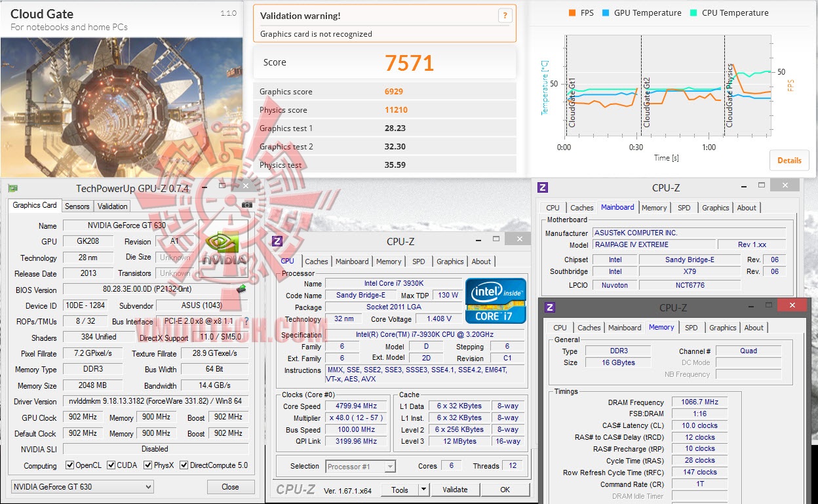Screen dimensions: 818x504
Task: Switch to the Validation tab in GPU-Z
Action: pos(113,206)
